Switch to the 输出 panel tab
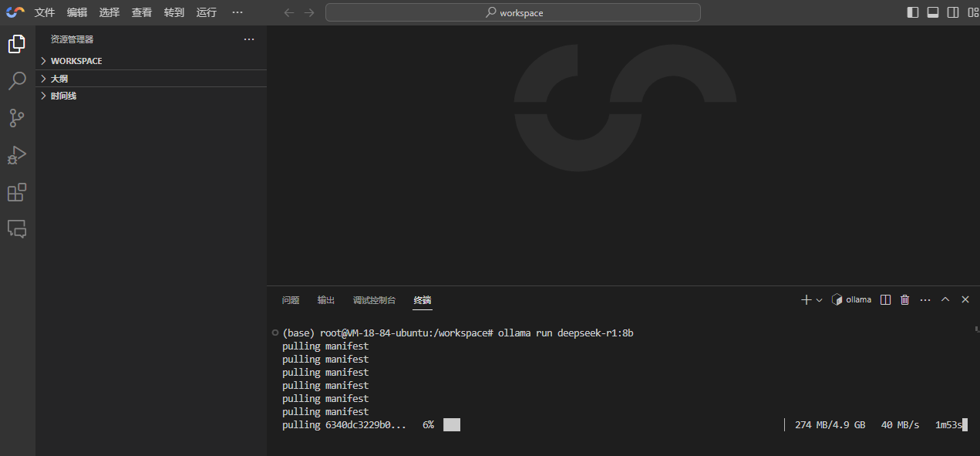 [x=326, y=300]
